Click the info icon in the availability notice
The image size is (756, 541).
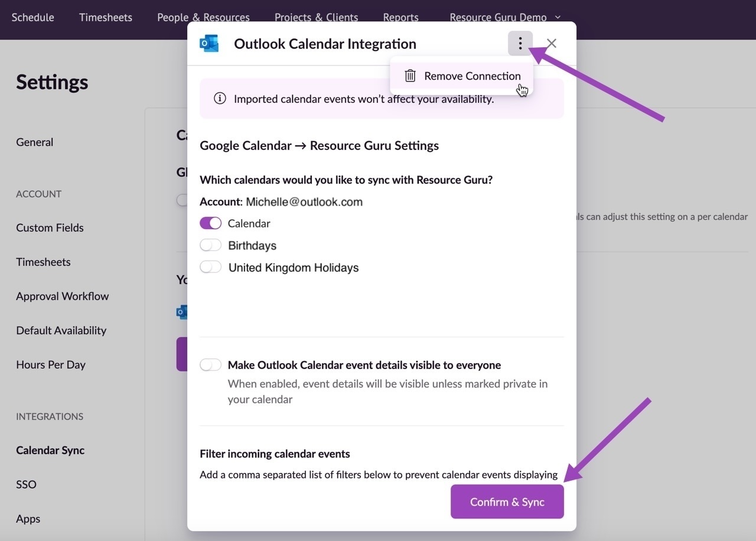[220, 99]
